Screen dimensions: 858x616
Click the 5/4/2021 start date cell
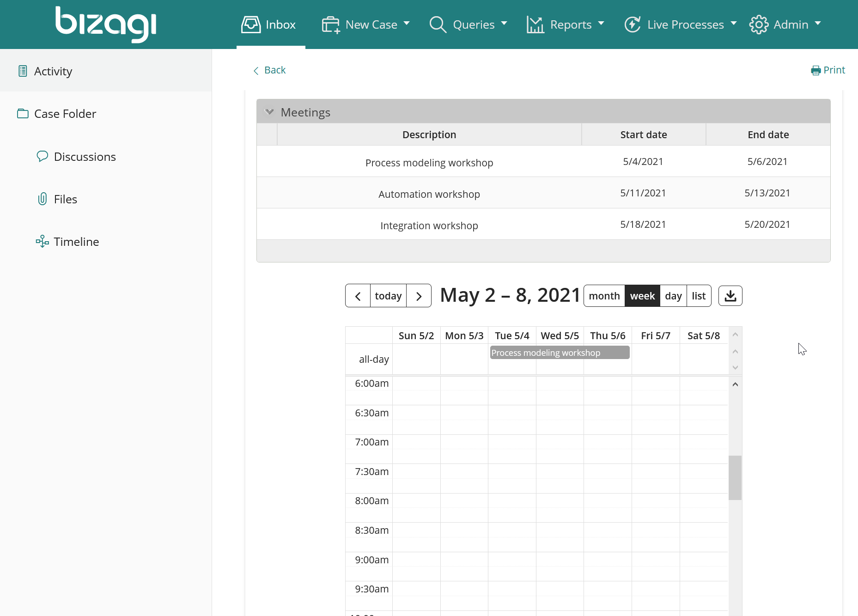(x=643, y=161)
